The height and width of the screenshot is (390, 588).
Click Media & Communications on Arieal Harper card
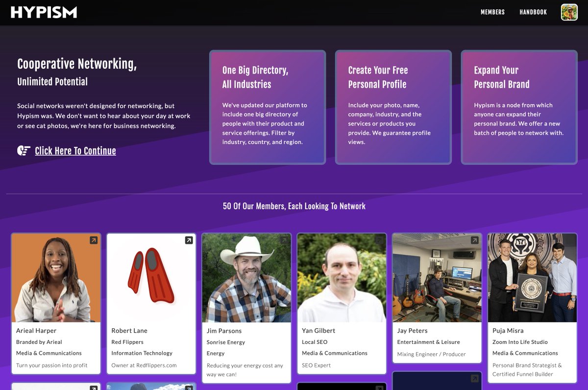(x=49, y=353)
